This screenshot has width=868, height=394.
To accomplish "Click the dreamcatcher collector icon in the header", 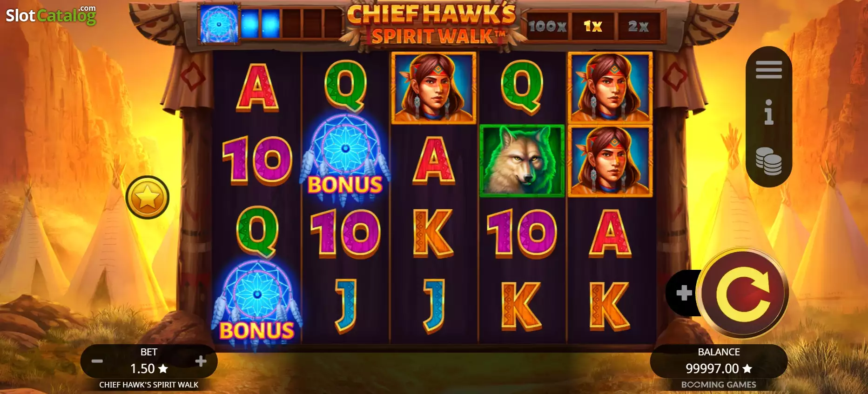I will pyautogui.click(x=219, y=24).
